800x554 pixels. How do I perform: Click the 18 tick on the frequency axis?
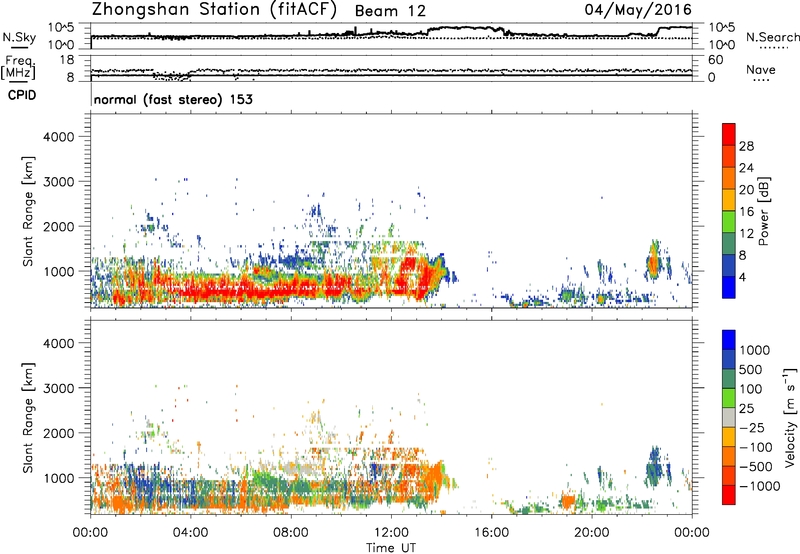point(67,60)
